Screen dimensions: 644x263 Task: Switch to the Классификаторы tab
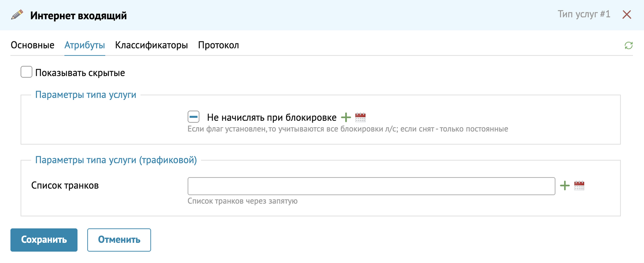[151, 45]
